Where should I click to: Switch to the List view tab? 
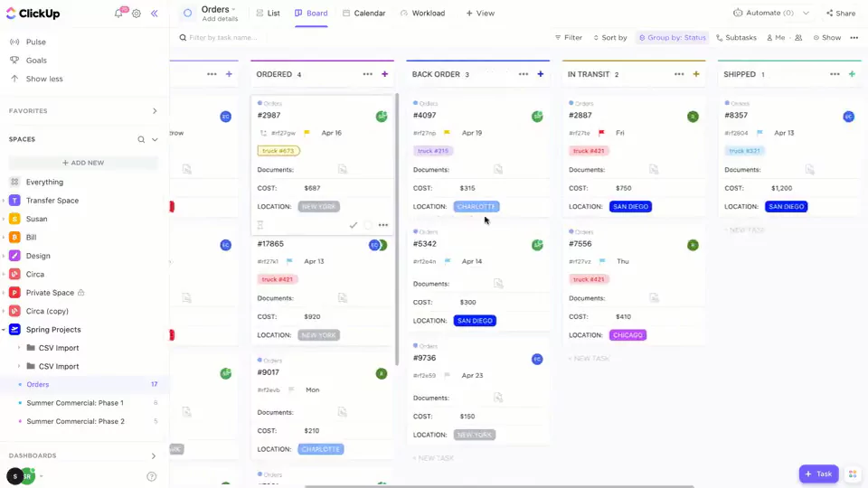click(x=269, y=13)
